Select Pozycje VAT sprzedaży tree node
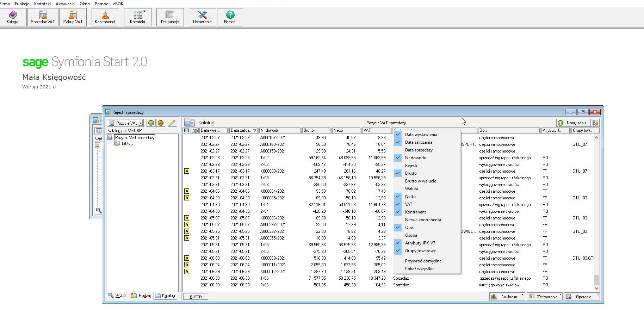The width and height of the screenshot is (644, 329). pyautogui.click(x=135, y=138)
